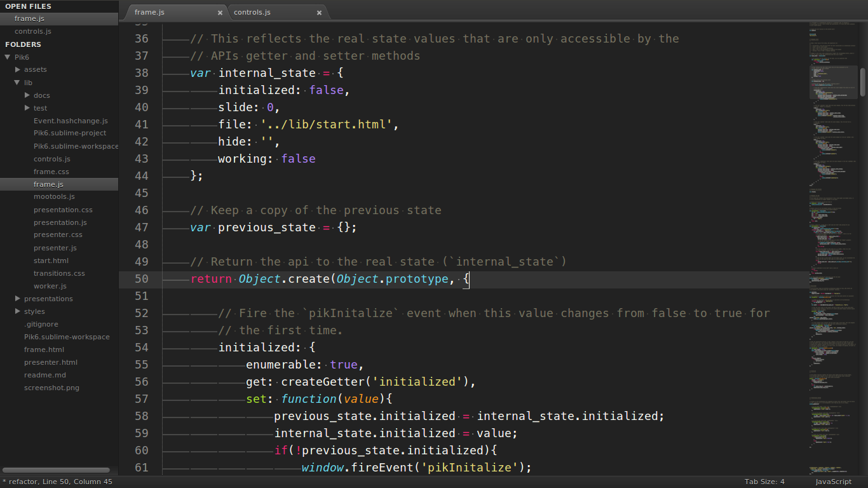Expand the test folder

27,108
